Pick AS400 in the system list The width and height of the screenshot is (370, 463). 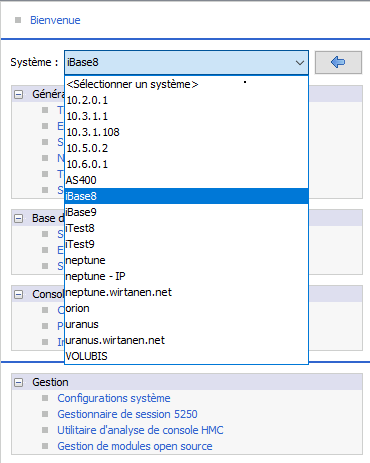[186, 180]
